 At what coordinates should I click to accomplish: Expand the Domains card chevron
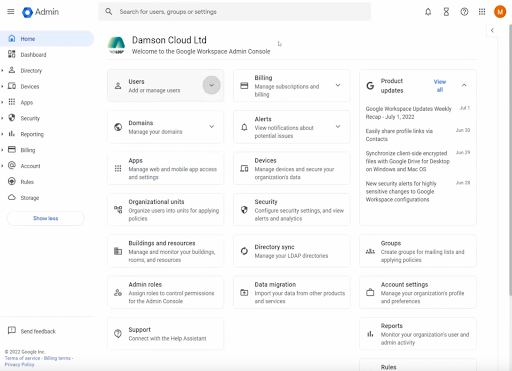click(x=212, y=127)
